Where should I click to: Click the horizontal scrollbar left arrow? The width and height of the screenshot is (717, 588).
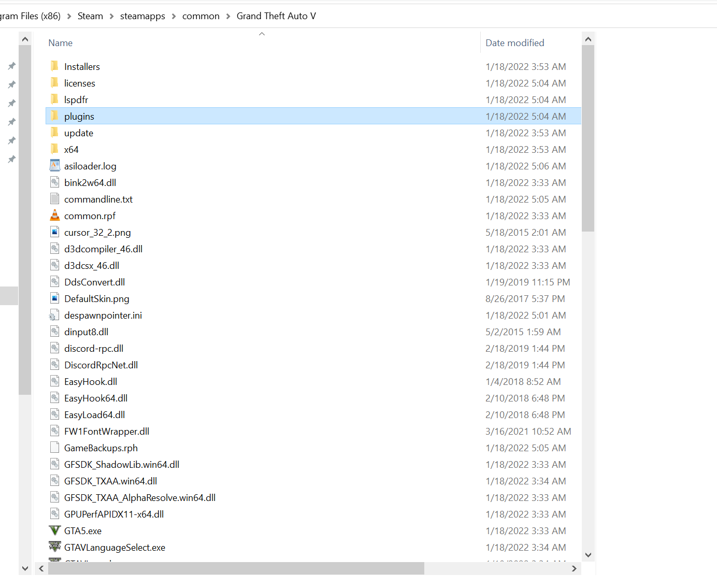click(x=41, y=568)
